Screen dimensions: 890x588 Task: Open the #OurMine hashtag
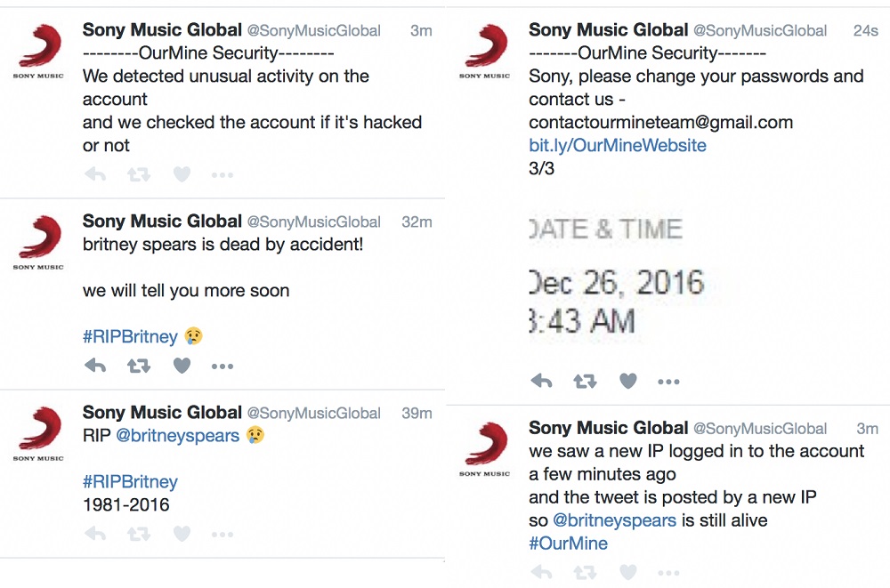pyautogui.click(x=568, y=544)
